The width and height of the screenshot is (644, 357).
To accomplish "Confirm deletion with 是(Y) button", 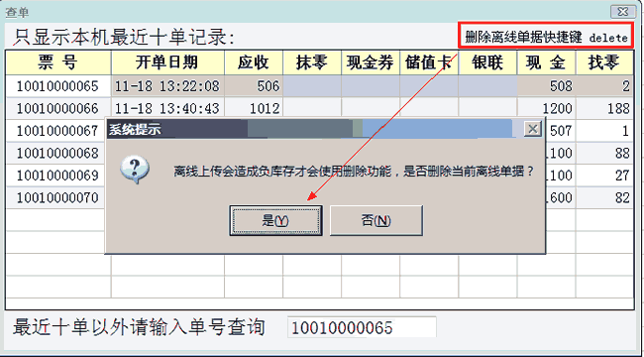I will [275, 221].
